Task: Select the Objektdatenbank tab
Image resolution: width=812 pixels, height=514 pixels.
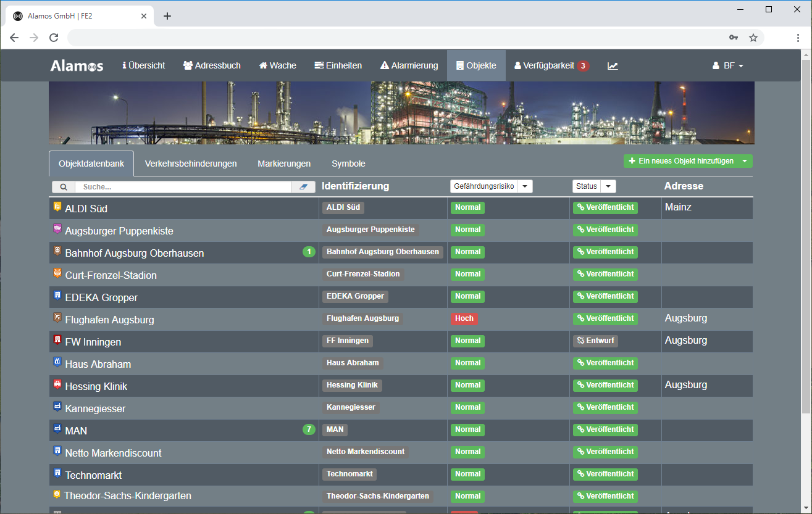Action: pyautogui.click(x=91, y=164)
